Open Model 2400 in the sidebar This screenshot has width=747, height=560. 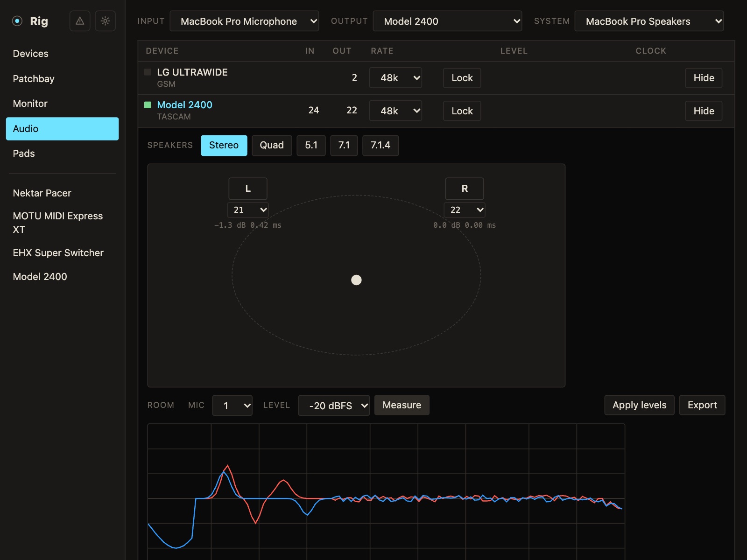click(x=62, y=277)
